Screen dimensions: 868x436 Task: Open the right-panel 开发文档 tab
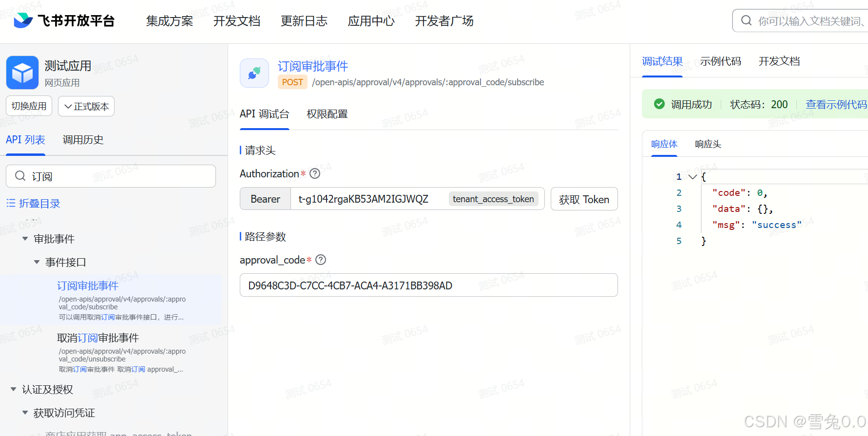[779, 61]
